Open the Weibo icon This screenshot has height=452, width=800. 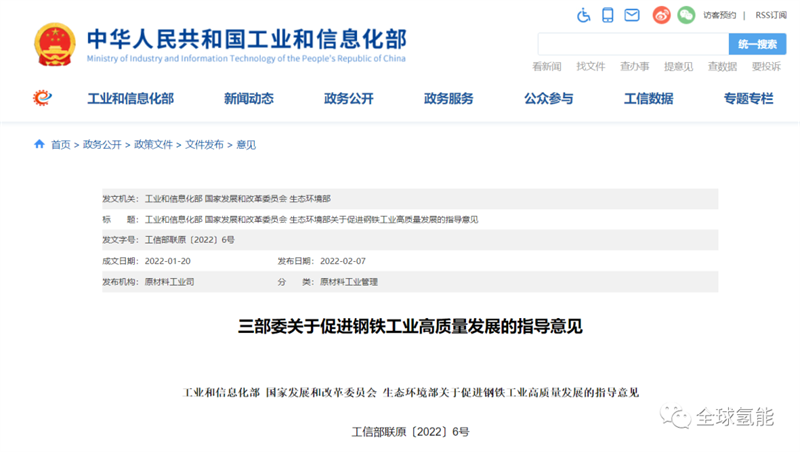(661, 15)
